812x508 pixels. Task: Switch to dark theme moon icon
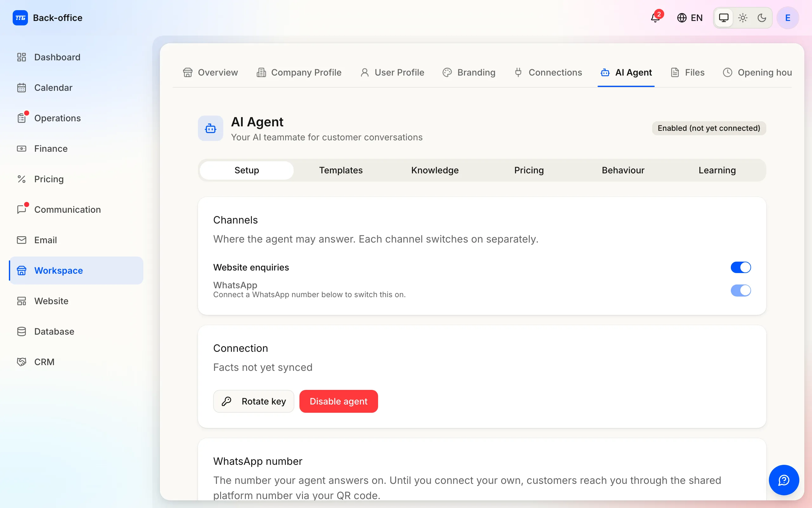click(762, 18)
